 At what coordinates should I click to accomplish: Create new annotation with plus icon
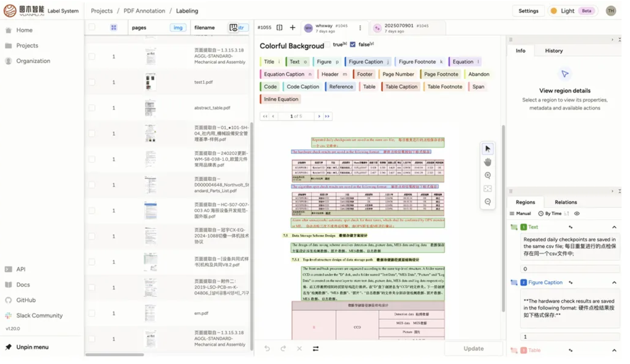(293, 28)
